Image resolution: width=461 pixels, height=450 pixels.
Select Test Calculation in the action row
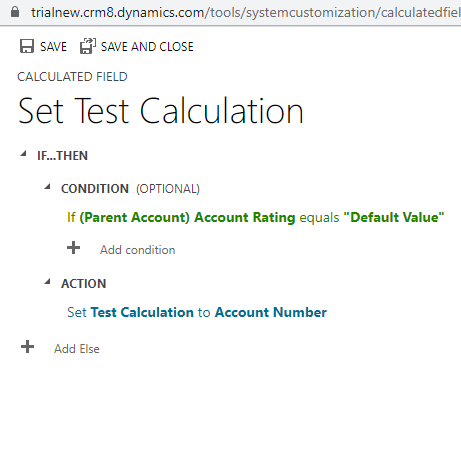[142, 312]
